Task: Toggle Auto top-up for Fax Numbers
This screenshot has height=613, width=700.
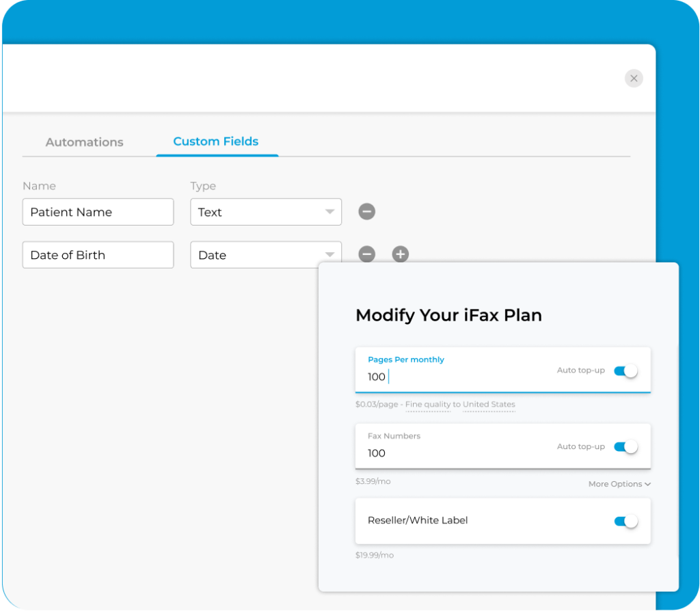Action: coord(625,446)
